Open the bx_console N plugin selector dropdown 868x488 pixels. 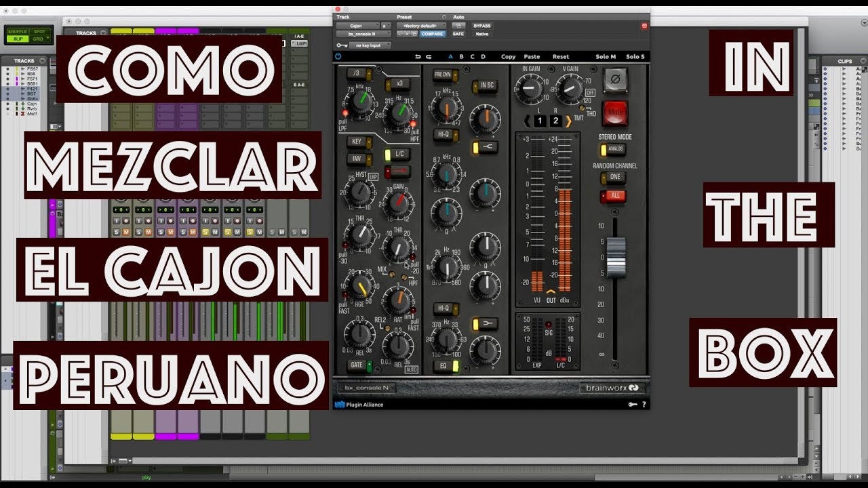pos(363,33)
